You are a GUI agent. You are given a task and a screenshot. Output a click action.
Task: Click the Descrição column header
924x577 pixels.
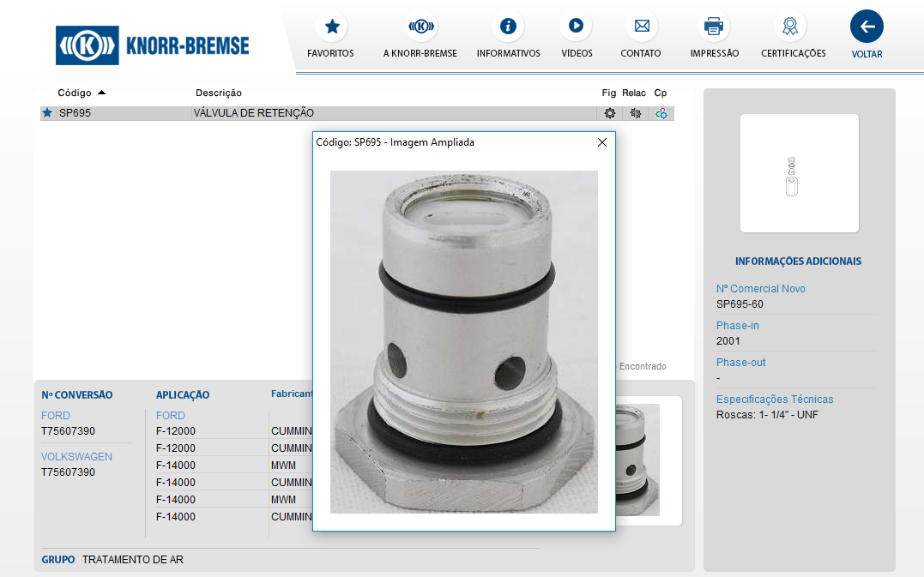coord(219,93)
